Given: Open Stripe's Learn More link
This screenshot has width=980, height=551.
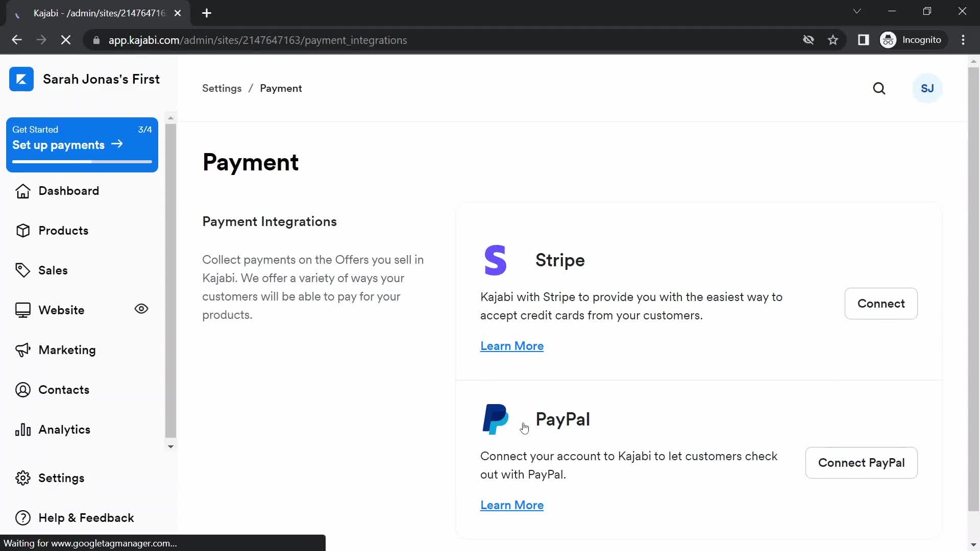Looking at the screenshot, I should [512, 346].
